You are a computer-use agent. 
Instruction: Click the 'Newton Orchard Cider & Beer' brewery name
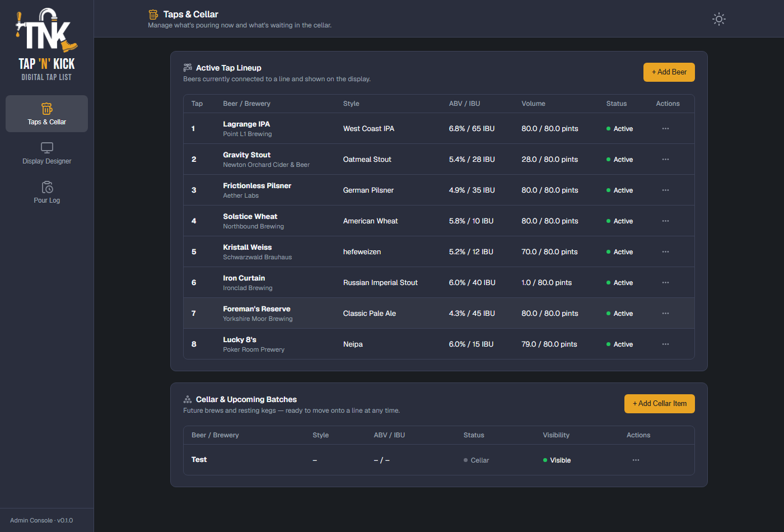pyautogui.click(x=266, y=165)
